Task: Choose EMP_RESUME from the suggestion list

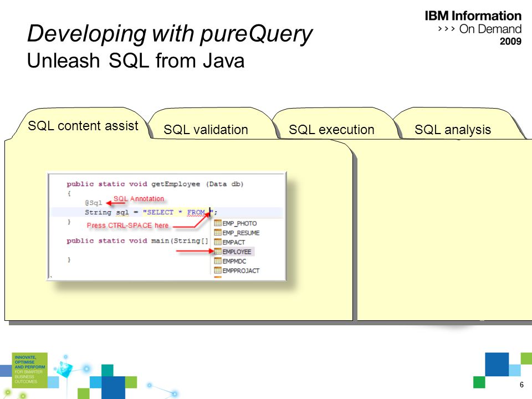Action: click(x=241, y=233)
